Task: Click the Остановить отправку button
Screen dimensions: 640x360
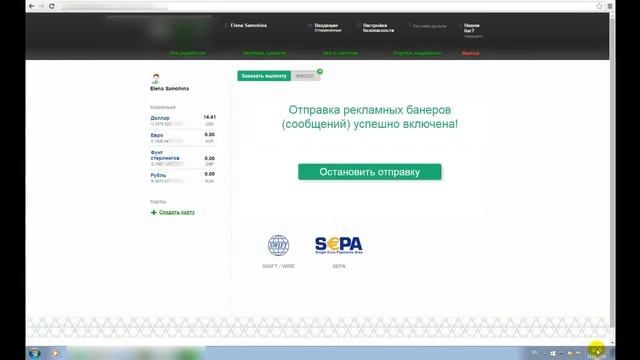Action: 369,172
